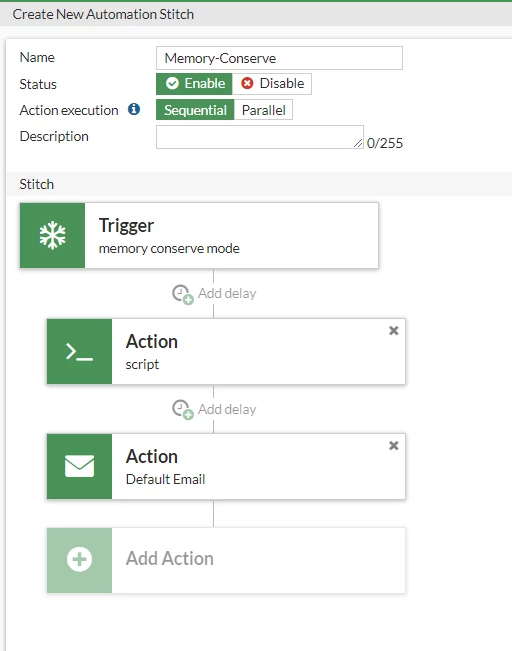
Task: Click Add delay text below script action
Action: coord(227,409)
